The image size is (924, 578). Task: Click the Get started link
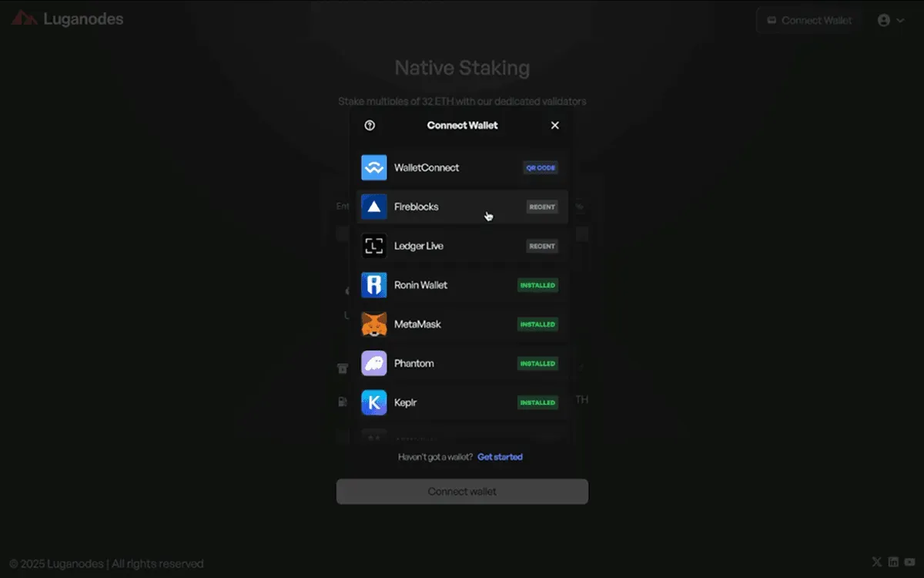click(x=500, y=457)
